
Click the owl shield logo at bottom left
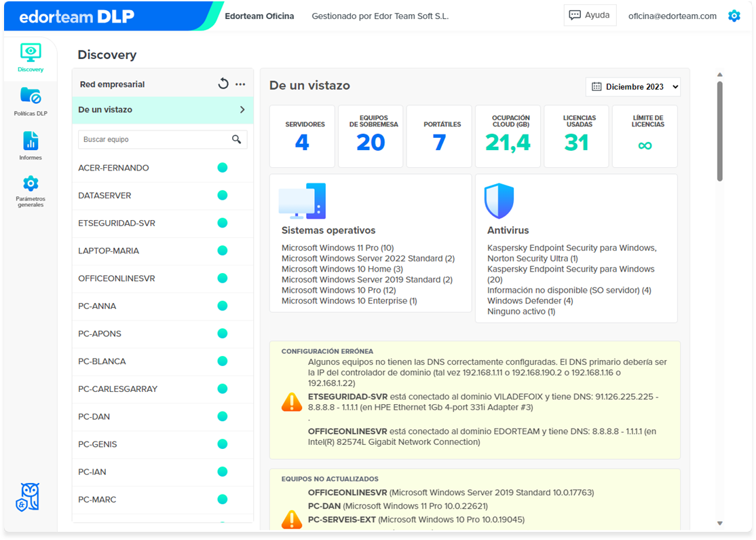[27, 497]
